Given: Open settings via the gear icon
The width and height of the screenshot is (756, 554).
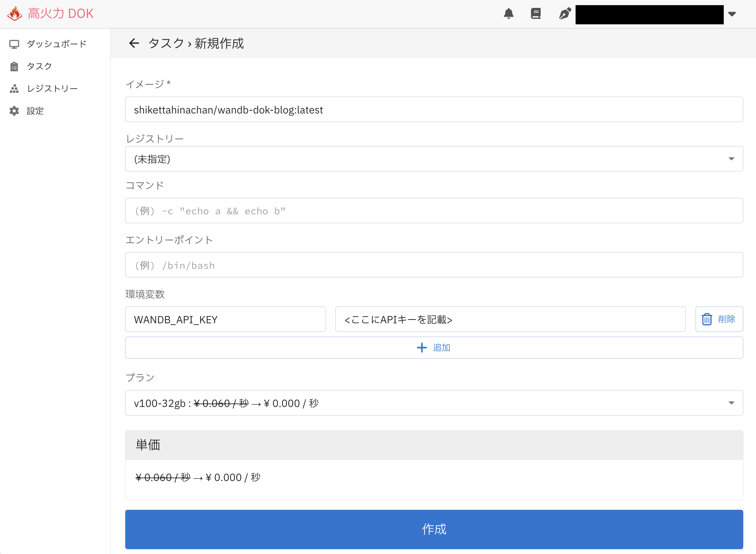Looking at the screenshot, I should click(14, 111).
